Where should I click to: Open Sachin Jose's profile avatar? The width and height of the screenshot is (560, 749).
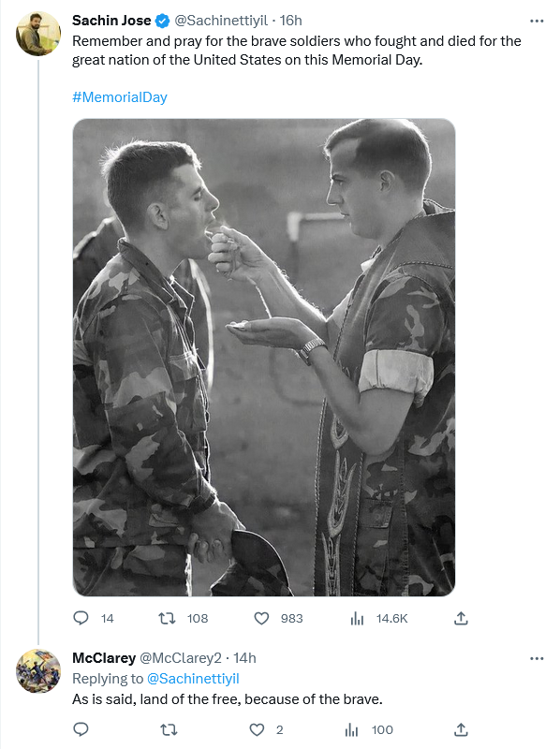38,34
